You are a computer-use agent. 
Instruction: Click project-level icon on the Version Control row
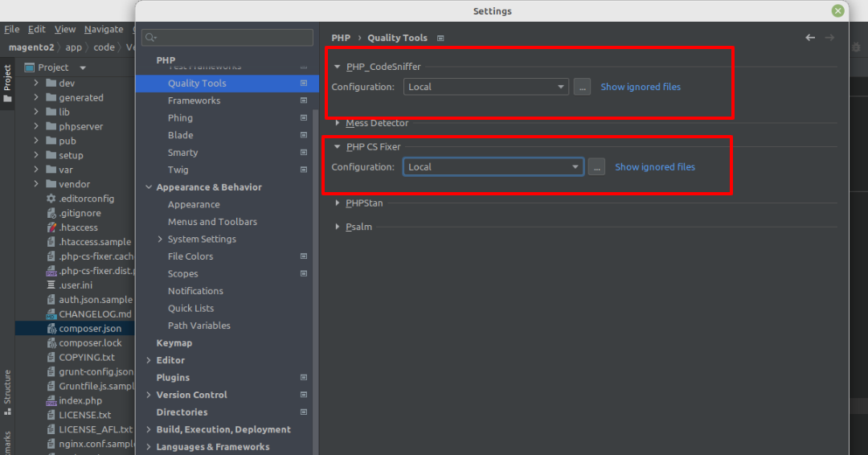pyautogui.click(x=303, y=395)
